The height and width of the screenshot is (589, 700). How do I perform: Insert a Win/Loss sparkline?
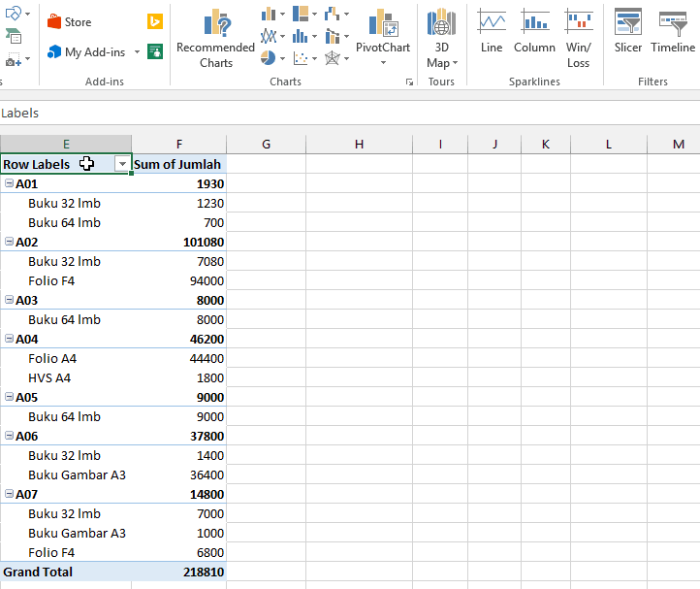pos(579,39)
